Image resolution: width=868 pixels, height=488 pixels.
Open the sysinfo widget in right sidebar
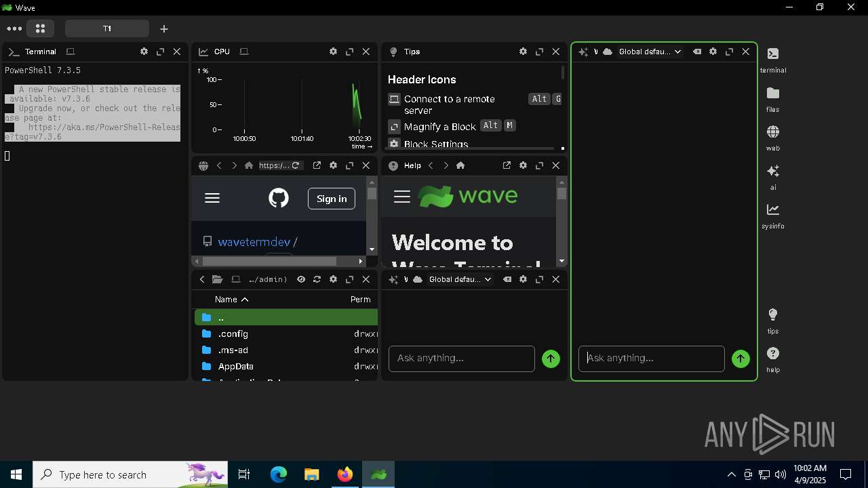773,216
